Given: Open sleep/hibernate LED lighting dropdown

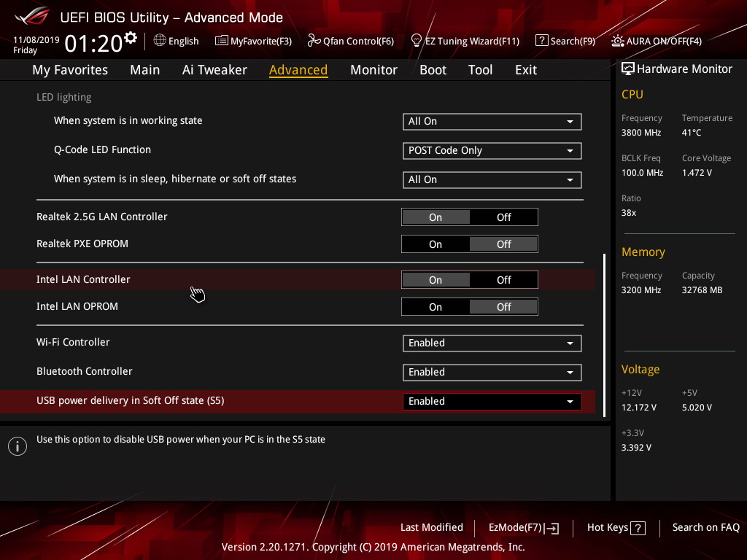Looking at the screenshot, I should click(x=492, y=179).
